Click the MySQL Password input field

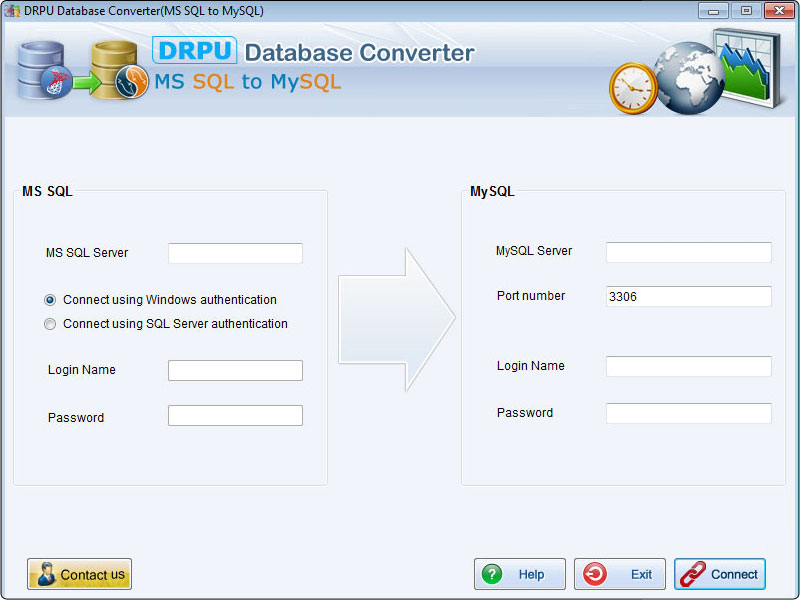688,412
